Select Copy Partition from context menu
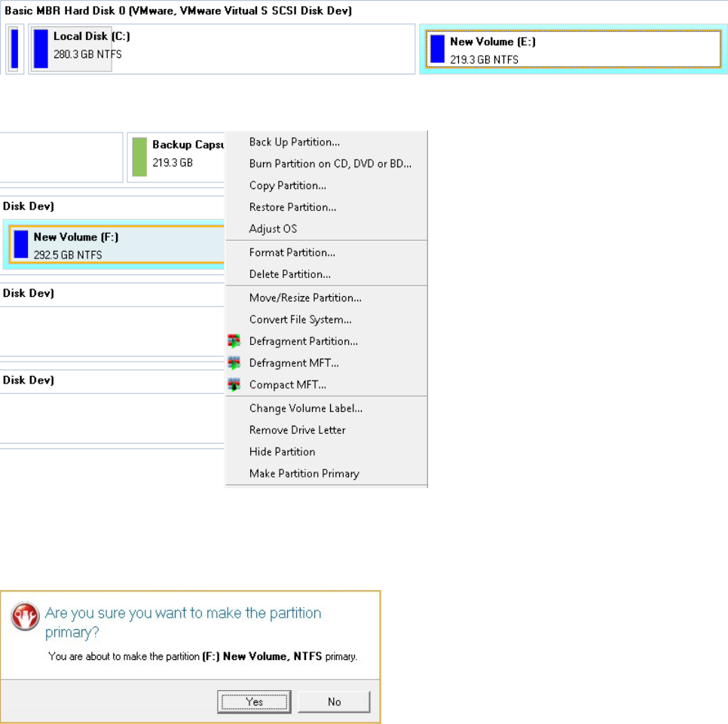Viewport: 728px width, 724px height. pos(326,185)
